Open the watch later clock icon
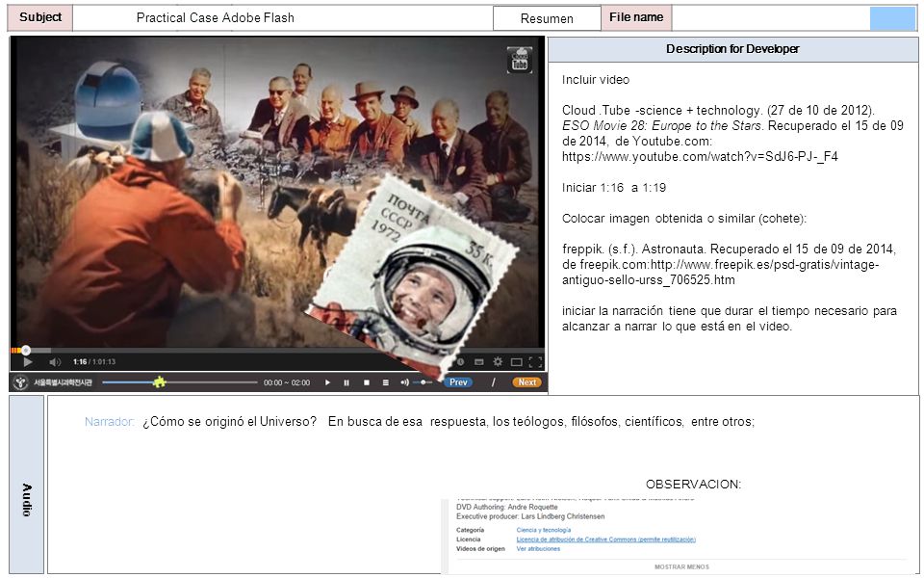Screen dimensions: 924x578 tap(460, 361)
